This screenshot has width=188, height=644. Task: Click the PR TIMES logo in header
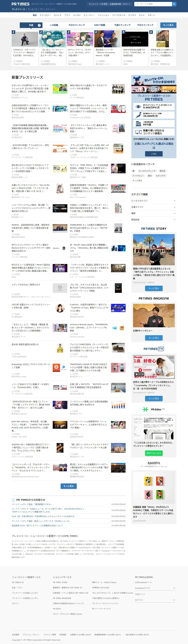(20, 4)
